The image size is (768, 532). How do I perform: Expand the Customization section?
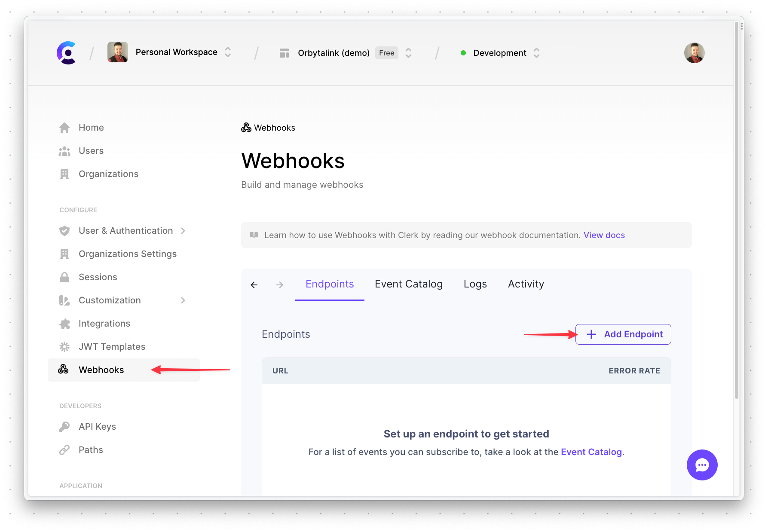click(184, 300)
